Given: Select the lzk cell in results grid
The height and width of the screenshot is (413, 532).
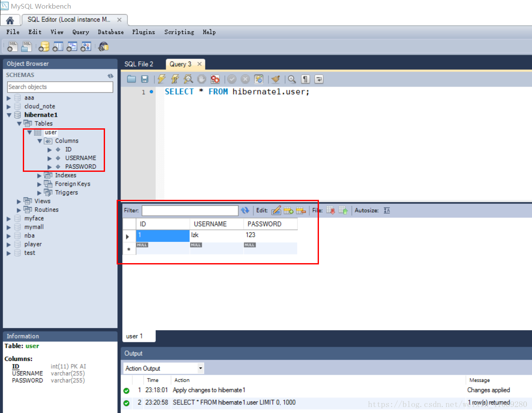Looking at the screenshot, I should [x=217, y=235].
